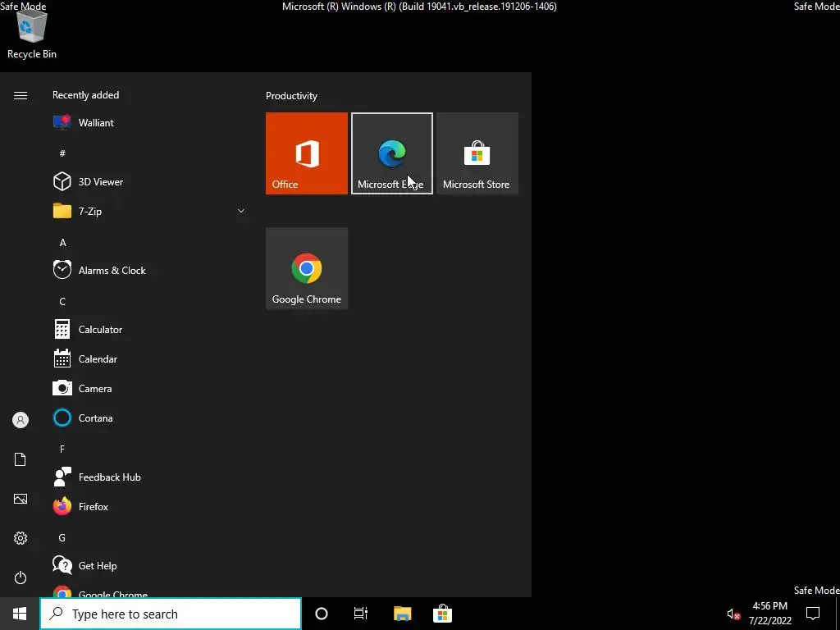This screenshot has width=840, height=630.
Task: Launch Microsoft Edge from the tiles
Action: pyautogui.click(x=391, y=153)
